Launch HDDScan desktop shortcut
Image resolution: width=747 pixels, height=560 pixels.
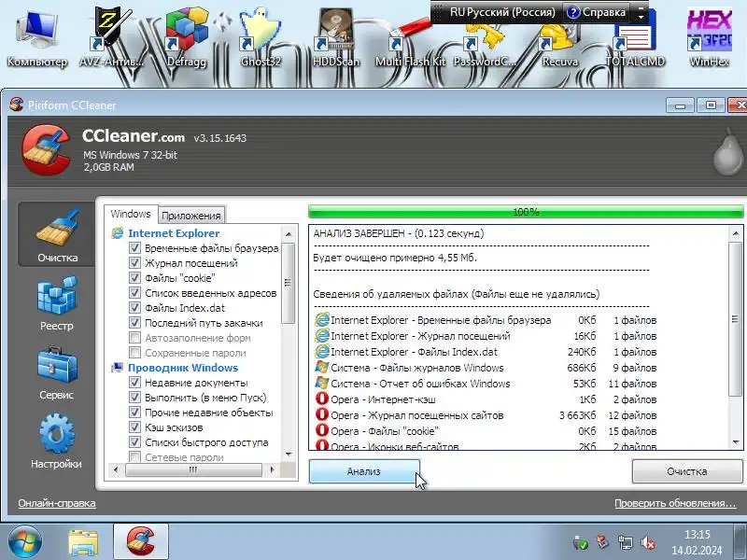[336, 38]
